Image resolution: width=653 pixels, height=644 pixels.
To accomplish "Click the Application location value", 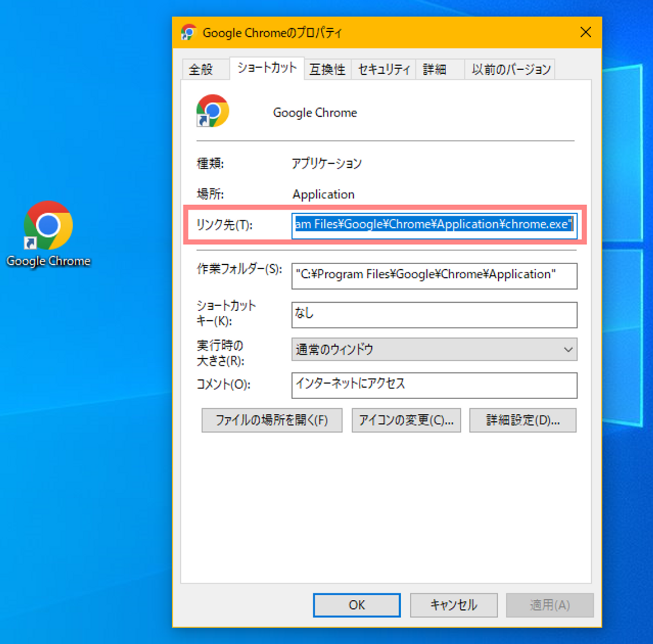I will click(x=323, y=194).
